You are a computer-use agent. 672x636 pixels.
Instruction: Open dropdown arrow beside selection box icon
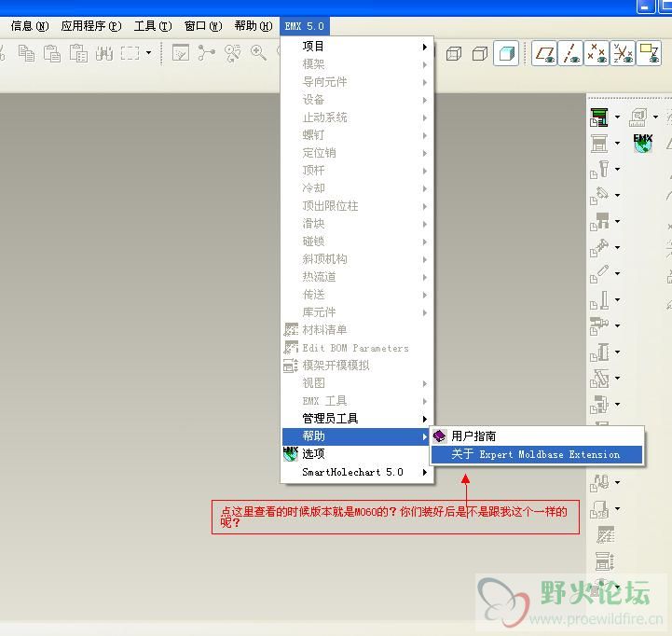(149, 53)
